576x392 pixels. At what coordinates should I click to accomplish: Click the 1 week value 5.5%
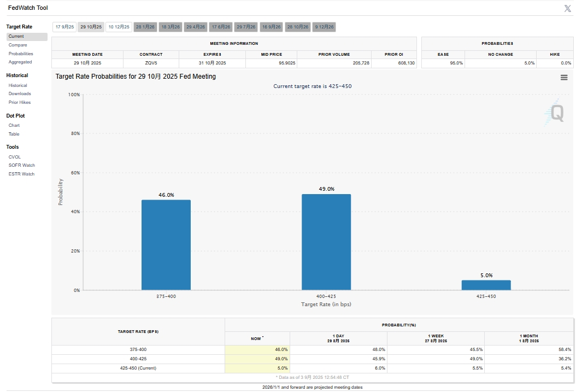[478, 368]
